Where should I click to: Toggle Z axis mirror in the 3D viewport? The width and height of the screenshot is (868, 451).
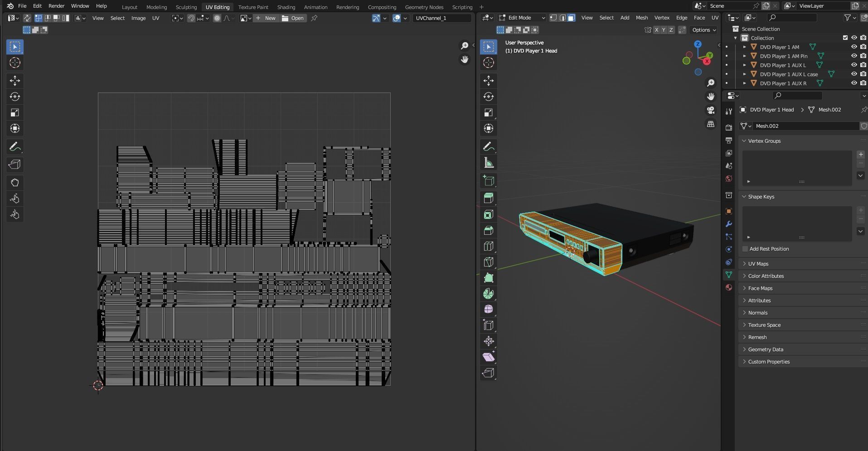671,30
